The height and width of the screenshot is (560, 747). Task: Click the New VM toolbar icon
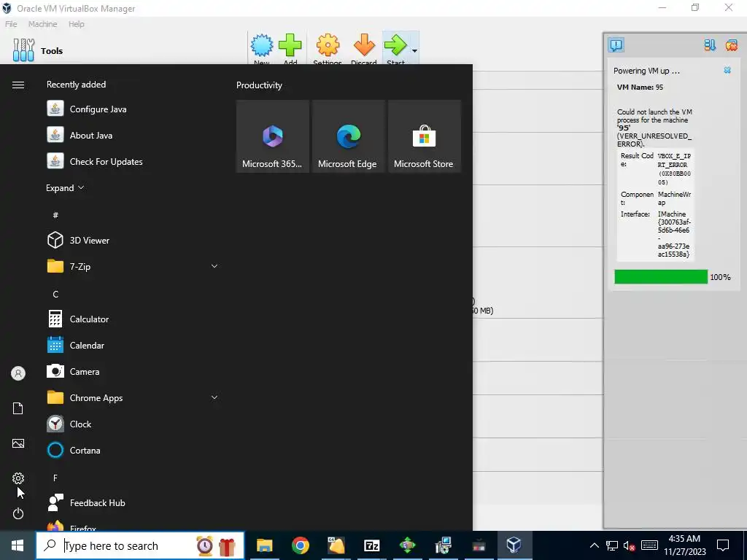point(262,46)
